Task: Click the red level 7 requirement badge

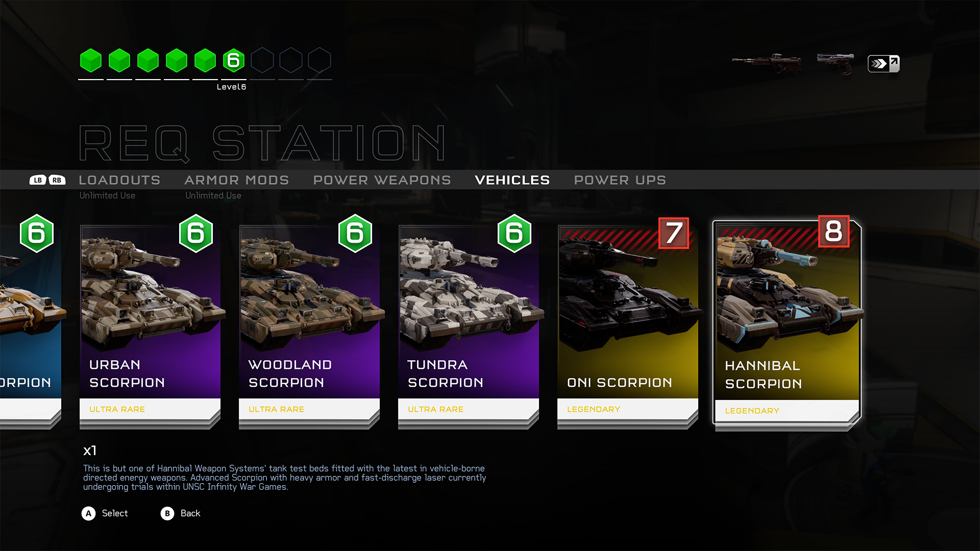Action: [x=674, y=233]
